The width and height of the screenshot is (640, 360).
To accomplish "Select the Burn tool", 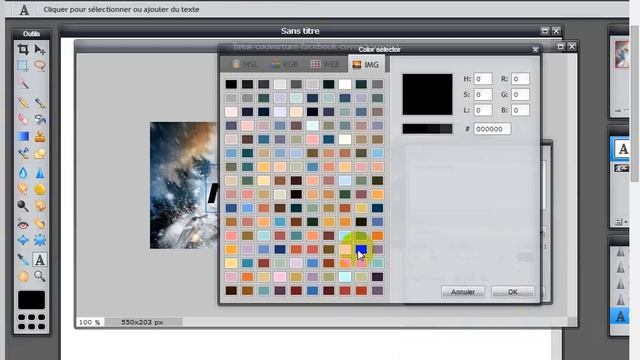I will 40,206.
